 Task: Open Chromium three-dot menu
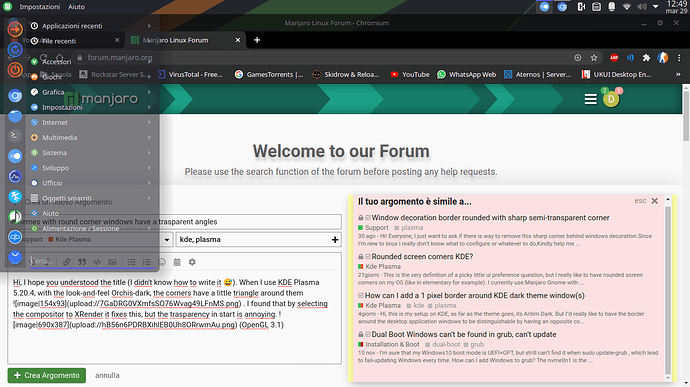679,58
